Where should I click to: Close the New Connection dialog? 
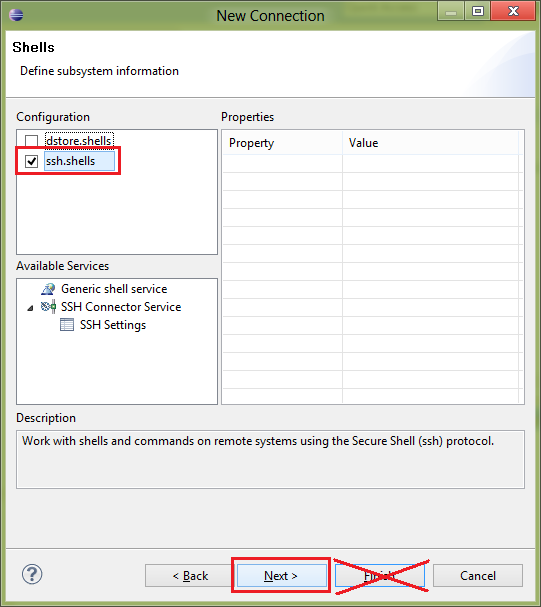pos(513,11)
